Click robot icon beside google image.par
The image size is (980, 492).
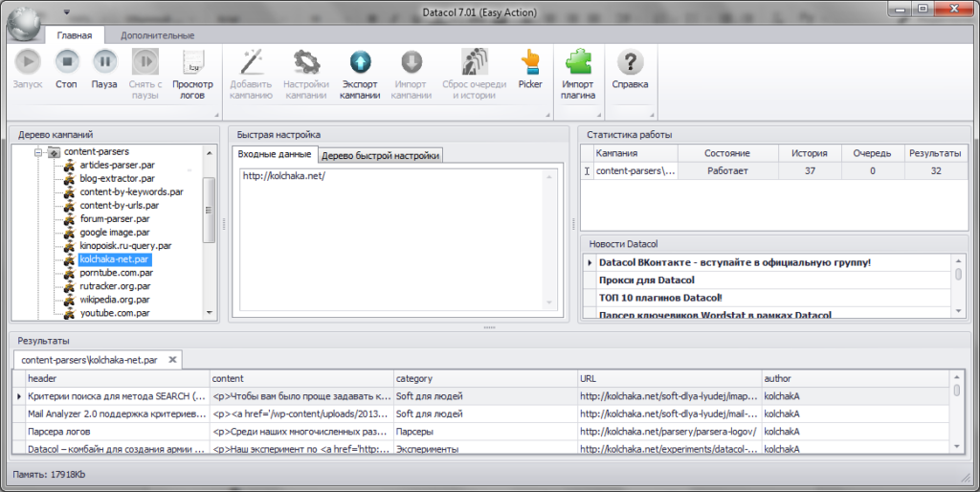pyautogui.click(x=69, y=232)
